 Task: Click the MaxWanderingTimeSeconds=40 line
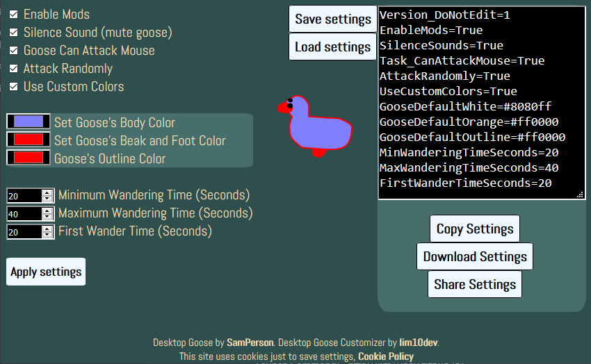[469, 167]
